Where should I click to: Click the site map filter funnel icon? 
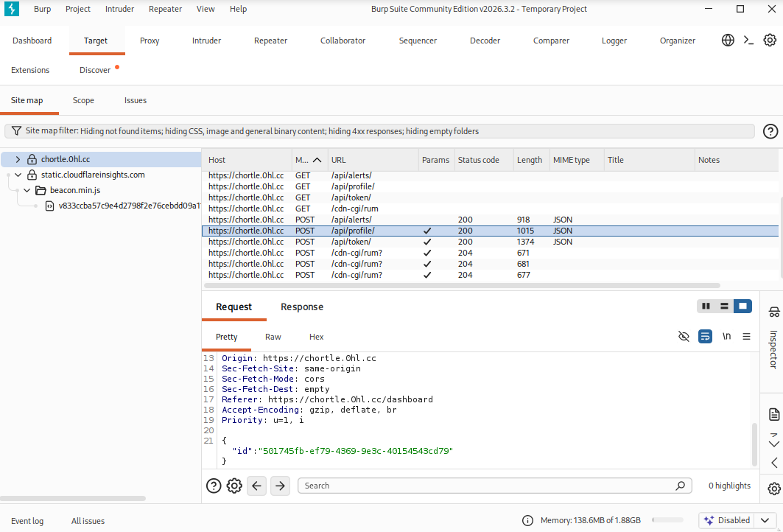click(x=16, y=131)
